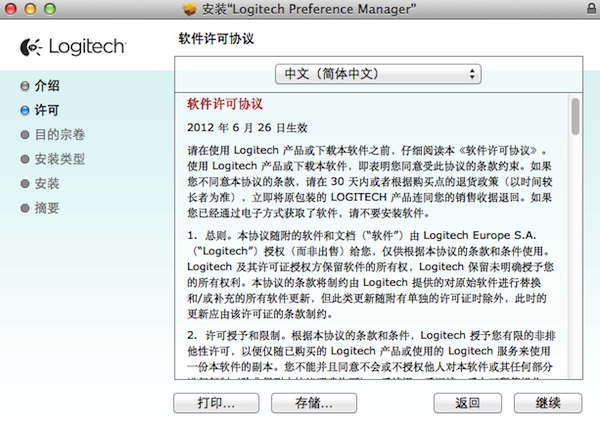The image size is (600, 428).
Task: Click the gray bullet beside 目的宗卷
Action: click(25, 135)
